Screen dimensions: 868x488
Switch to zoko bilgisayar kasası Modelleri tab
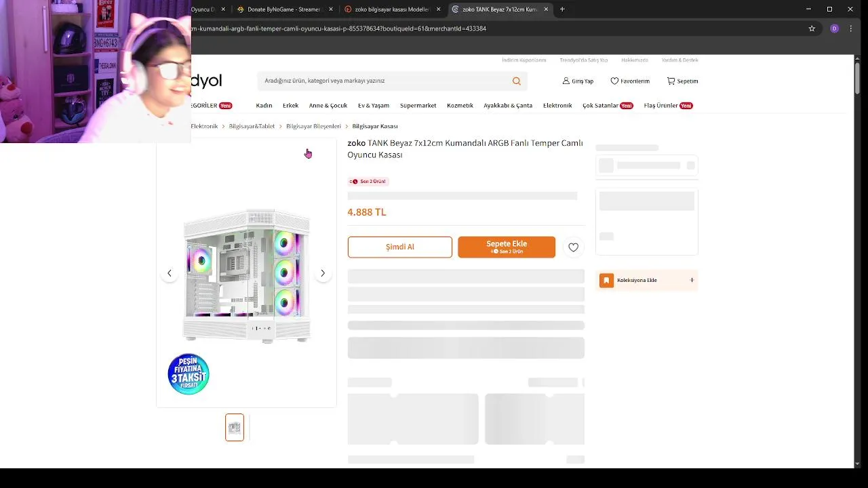[392, 9]
